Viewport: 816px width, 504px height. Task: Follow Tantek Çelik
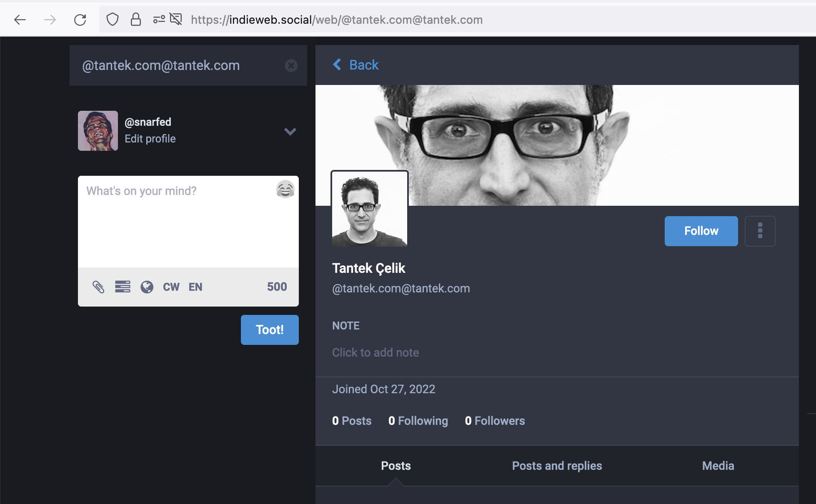(701, 231)
